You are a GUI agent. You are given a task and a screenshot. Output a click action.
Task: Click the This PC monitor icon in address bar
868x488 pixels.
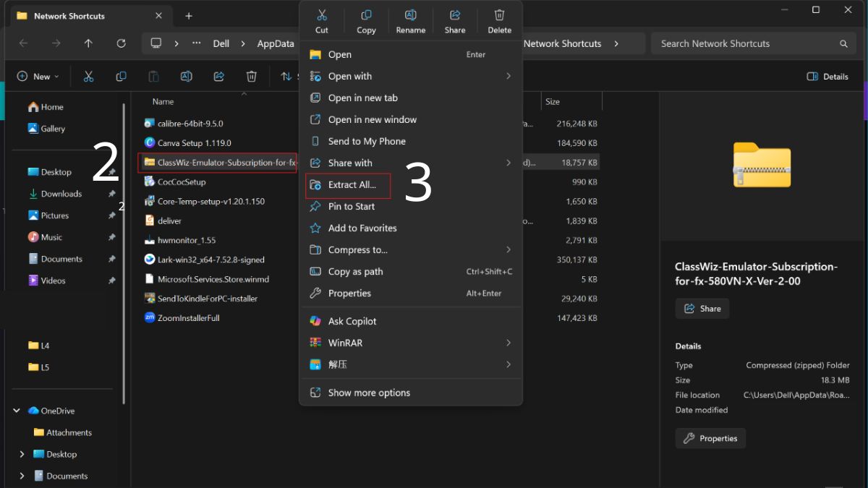pyautogui.click(x=156, y=43)
